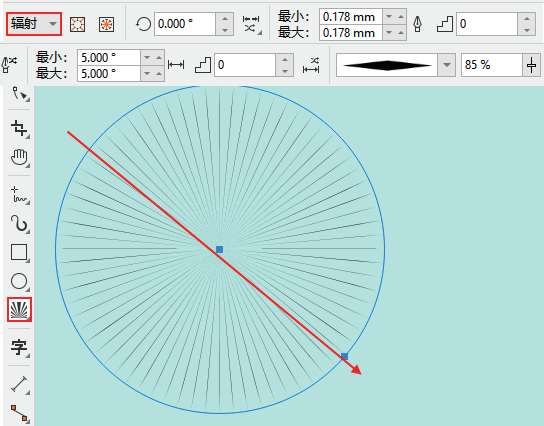The height and width of the screenshot is (426, 544).
Task: Click the minimum line spacing 5.000 field
Action: (x=109, y=58)
